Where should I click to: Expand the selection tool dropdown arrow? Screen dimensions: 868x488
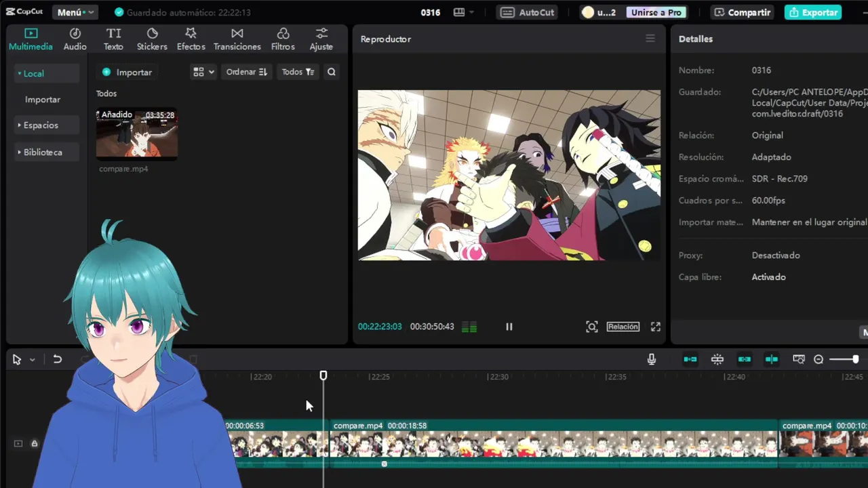click(x=32, y=360)
